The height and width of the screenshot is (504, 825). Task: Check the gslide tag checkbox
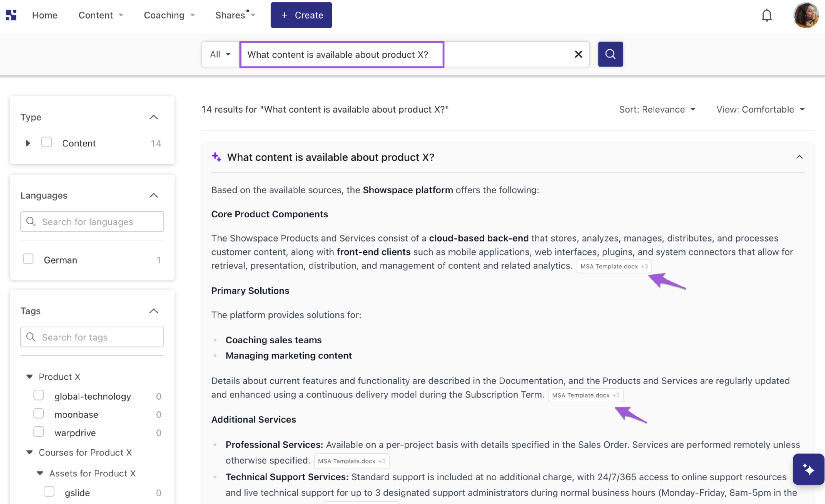(x=49, y=492)
